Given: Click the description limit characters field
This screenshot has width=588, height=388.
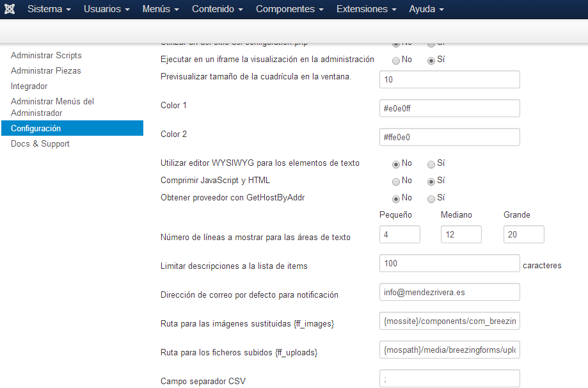Looking at the screenshot, I should 450,263.
